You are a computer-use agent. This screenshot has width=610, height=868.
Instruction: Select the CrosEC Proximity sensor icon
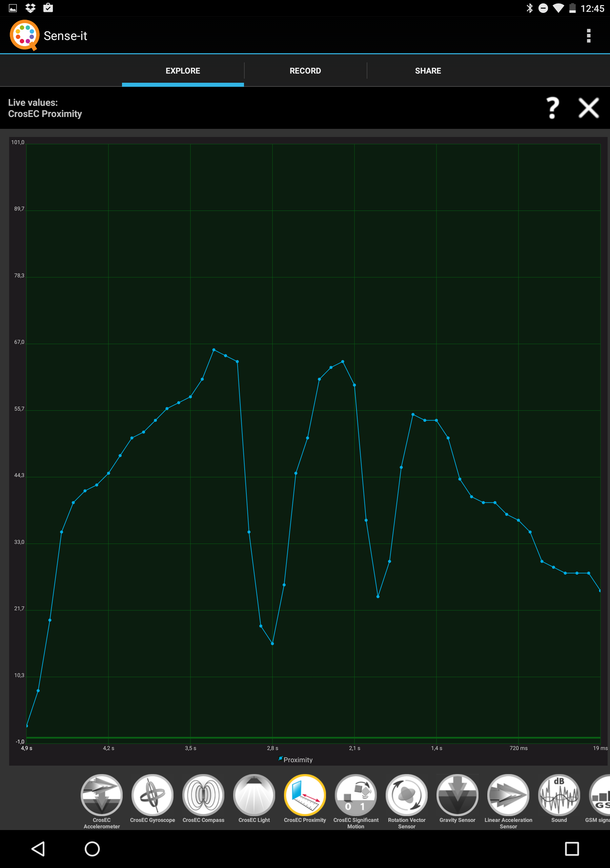pos(305,795)
